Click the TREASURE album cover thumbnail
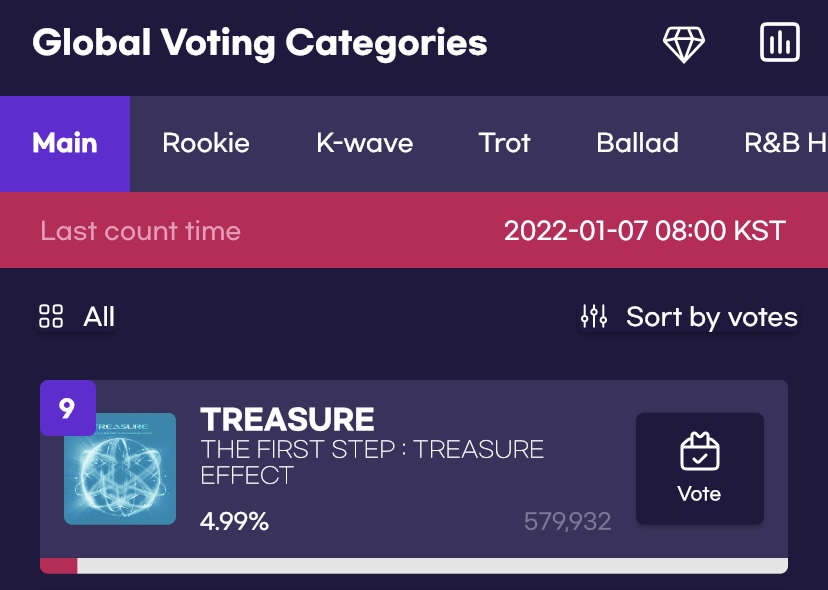This screenshot has height=590, width=828. point(120,469)
